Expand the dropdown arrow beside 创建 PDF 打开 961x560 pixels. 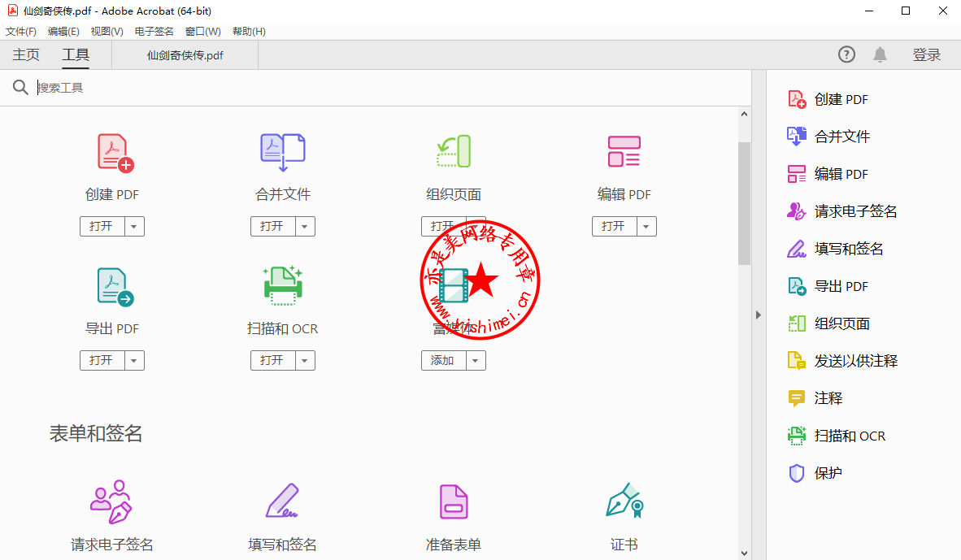(x=134, y=227)
